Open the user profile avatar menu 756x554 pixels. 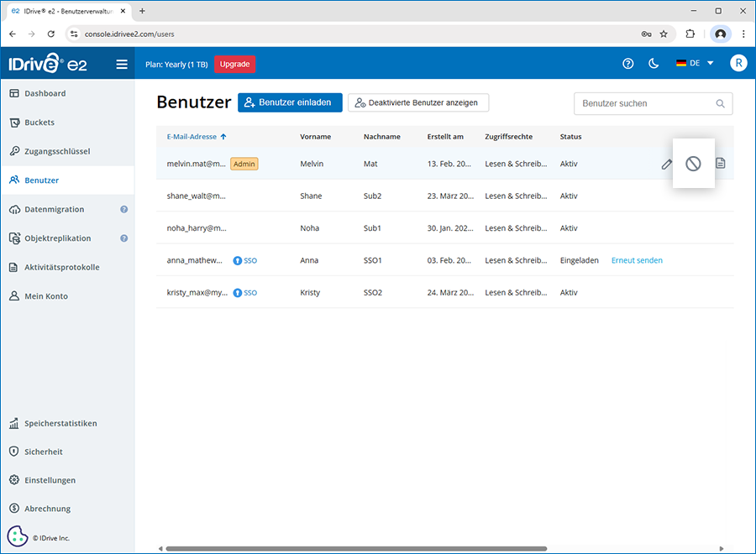pos(738,64)
